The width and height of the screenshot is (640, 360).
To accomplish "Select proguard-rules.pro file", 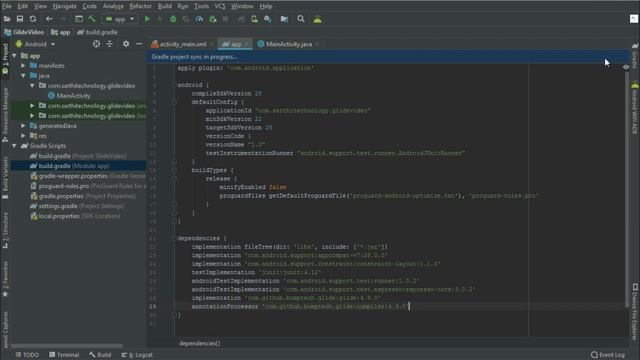I will pos(88,186).
